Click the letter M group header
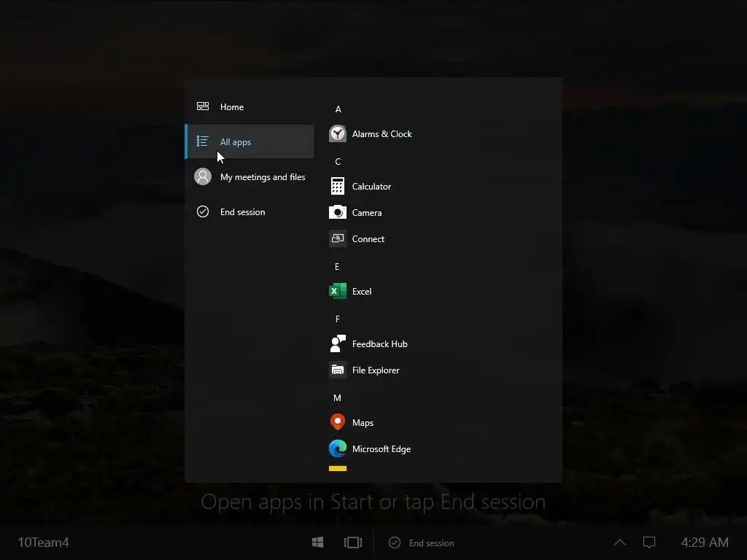 (337, 397)
